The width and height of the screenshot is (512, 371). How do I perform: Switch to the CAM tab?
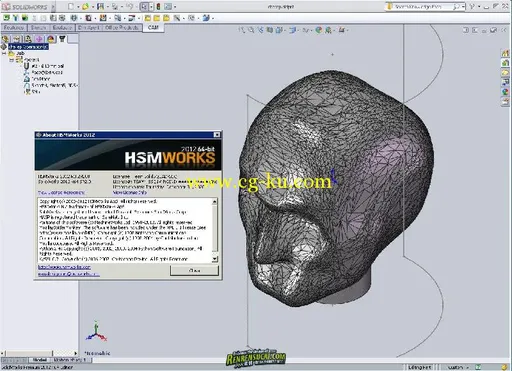153,27
